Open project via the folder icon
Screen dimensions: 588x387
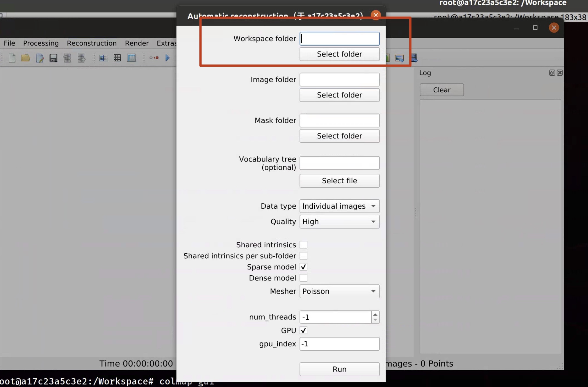coord(26,58)
